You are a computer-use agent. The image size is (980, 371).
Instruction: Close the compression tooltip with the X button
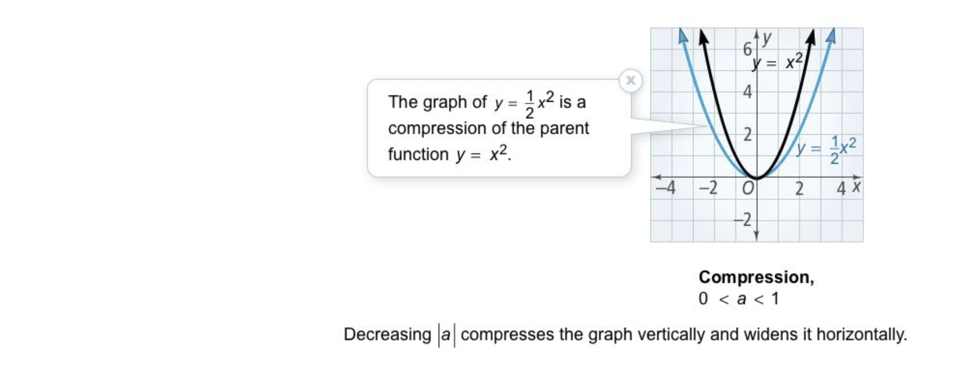630,81
